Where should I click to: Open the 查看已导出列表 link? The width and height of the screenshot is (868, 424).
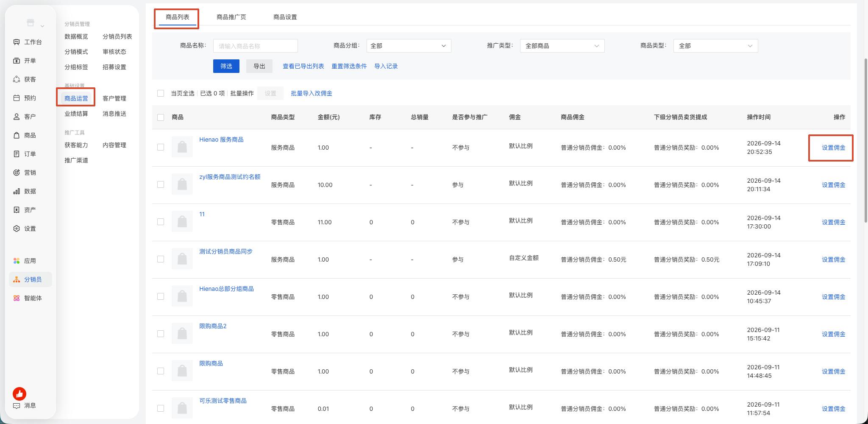coord(303,66)
